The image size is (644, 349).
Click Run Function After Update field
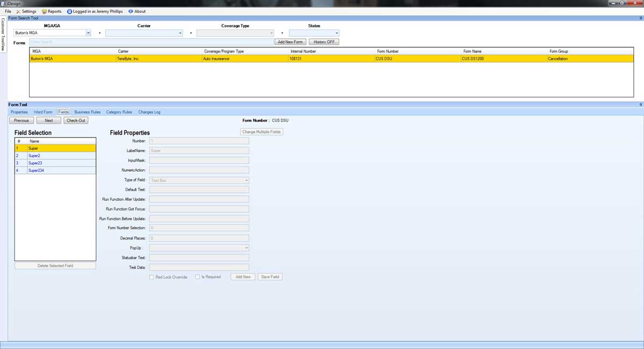199,199
